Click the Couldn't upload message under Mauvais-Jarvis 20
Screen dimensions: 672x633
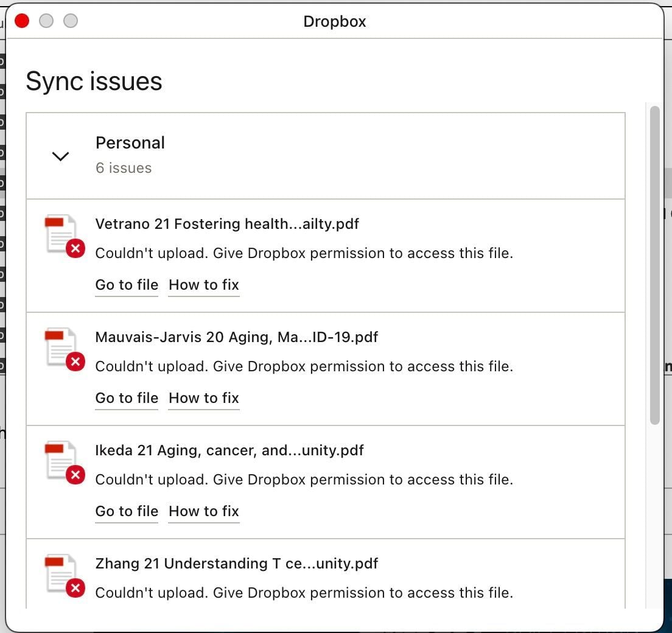click(x=304, y=366)
